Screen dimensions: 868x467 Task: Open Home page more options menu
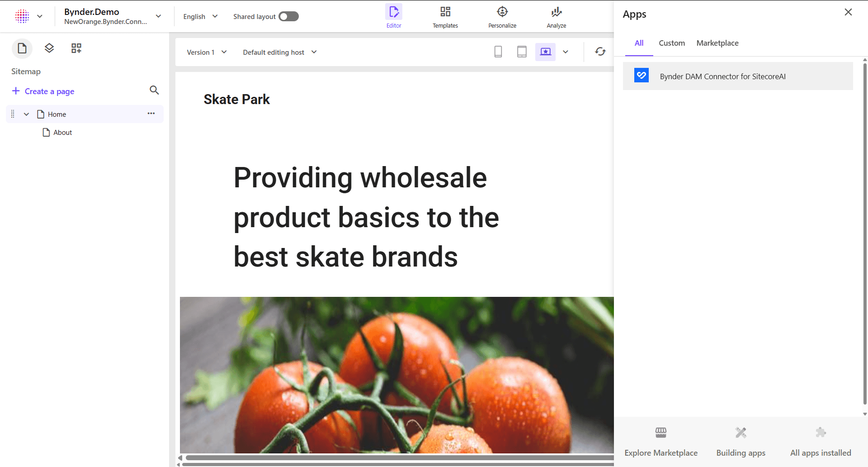tap(151, 114)
